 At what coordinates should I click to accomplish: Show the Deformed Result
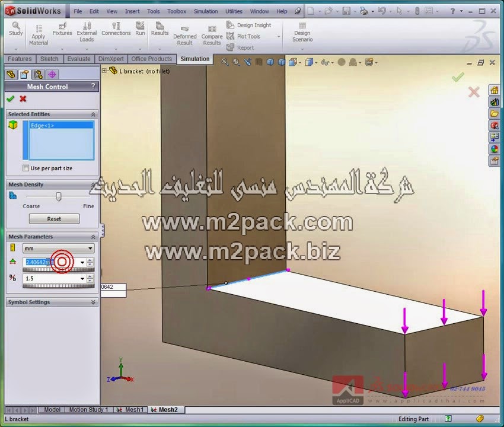(x=185, y=36)
